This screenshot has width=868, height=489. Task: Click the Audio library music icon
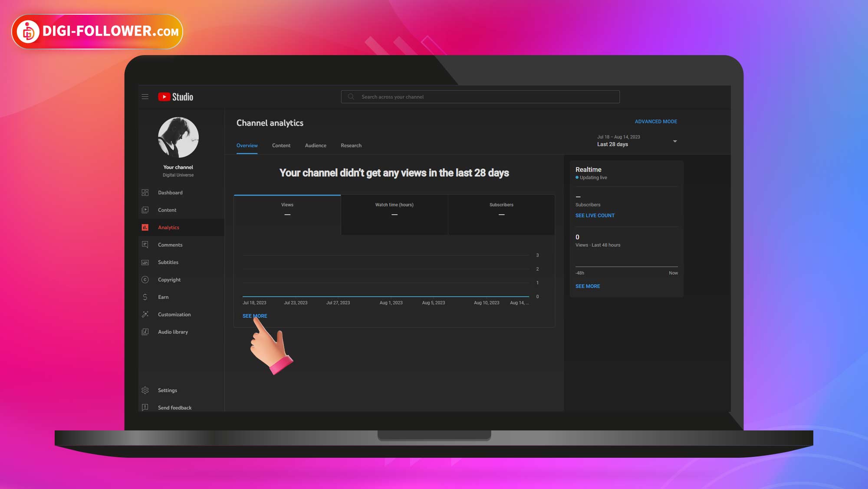pos(145,332)
